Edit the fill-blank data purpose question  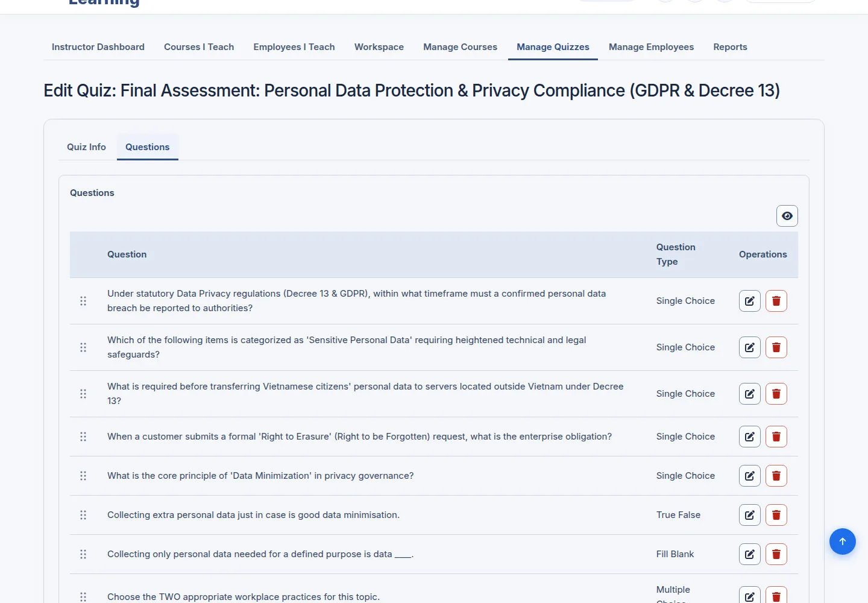[x=750, y=554]
